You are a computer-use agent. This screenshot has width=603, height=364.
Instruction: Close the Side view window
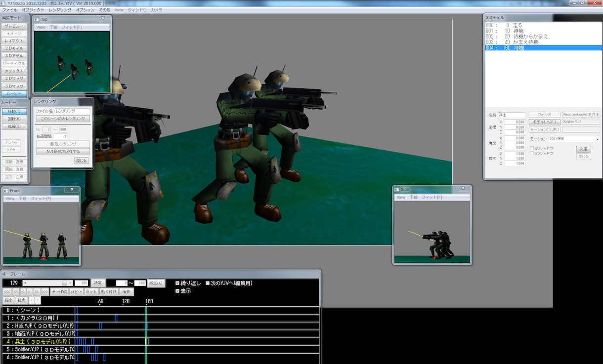[463, 189]
